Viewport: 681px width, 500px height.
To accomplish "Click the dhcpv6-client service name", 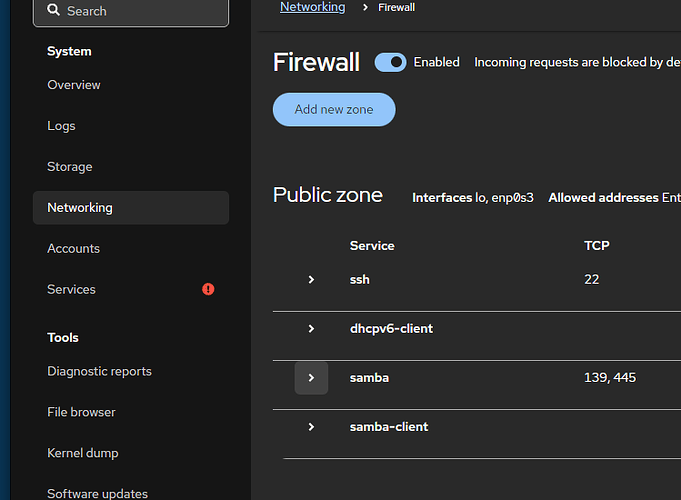I will [391, 329].
